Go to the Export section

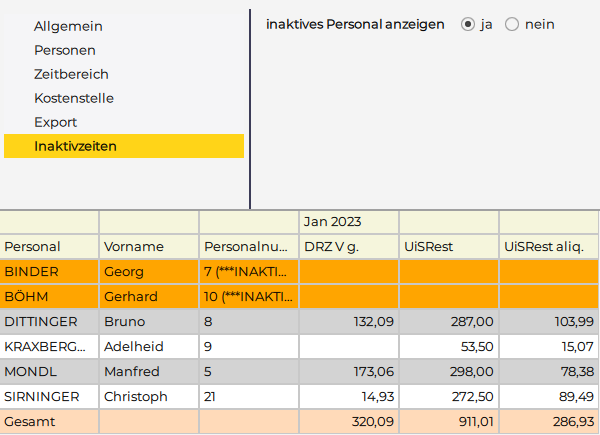pos(55,122)
